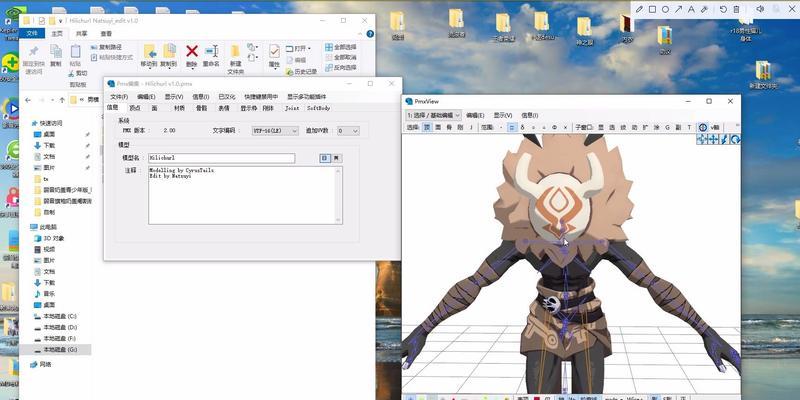Toggle 剛 rigid body selection in PmxView
Image resolution: width=800 pixels, height=400 pixels.
(460, 128)
